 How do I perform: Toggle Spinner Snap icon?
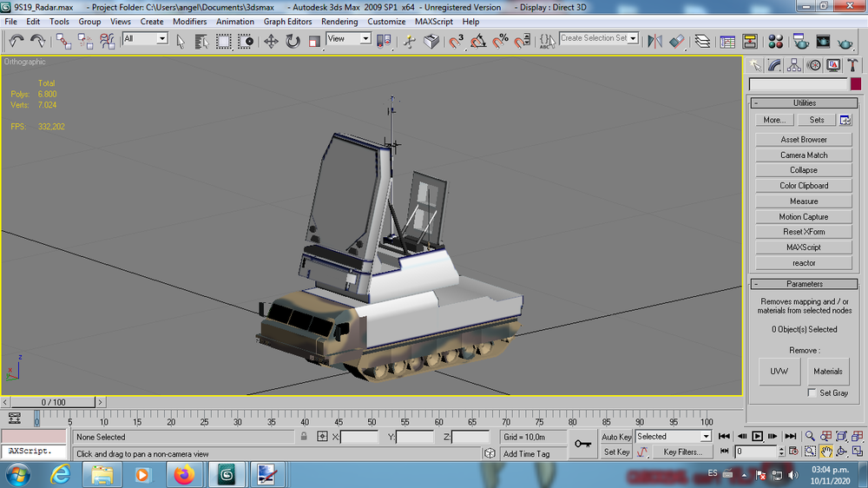point(522,42)
